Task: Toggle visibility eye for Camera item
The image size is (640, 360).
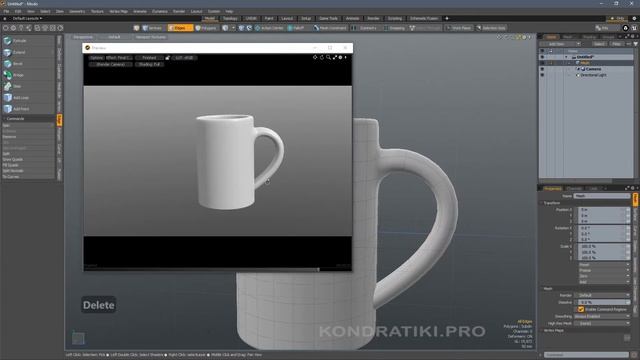Action: coord(542,69)
